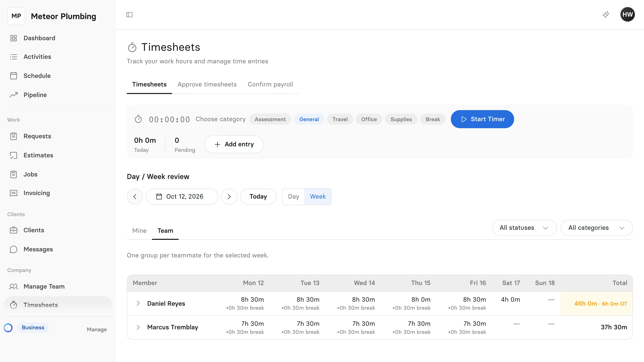This screenshot has width=644, height=362.
Task: Click the Start Timer button
Action: point(482,119)
